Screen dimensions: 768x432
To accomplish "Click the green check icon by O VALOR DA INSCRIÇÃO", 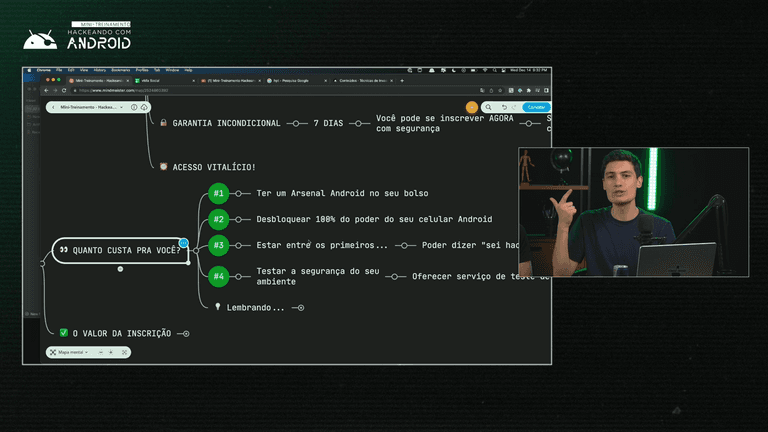I will click(63, 333).
